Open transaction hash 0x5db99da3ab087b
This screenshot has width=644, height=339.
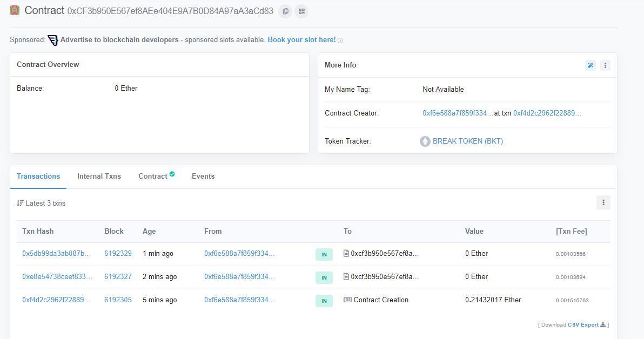[56, 254]
